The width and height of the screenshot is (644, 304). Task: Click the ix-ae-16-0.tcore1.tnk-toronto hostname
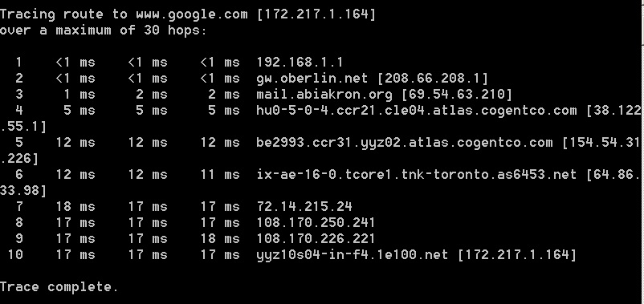(417, 175)
